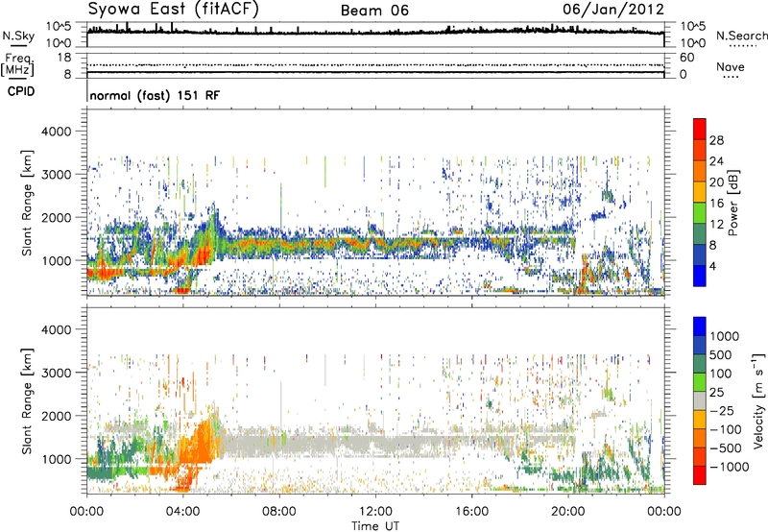Pick the light green segment of Power colorbar
Viewport: 768px width, 532px height.
click(x=700, y=213)
